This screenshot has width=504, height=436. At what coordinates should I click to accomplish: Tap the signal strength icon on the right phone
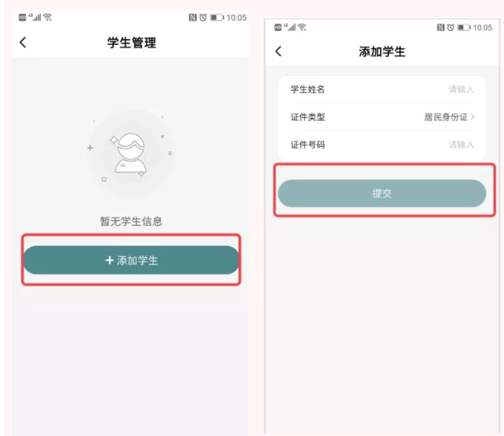pos(290,27)
